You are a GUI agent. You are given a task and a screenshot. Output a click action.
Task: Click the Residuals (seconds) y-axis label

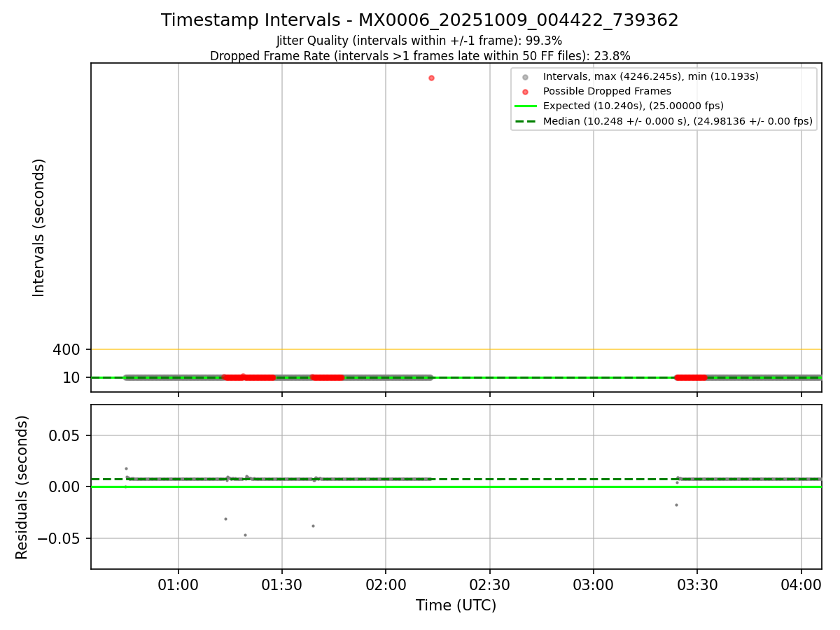coord(22,487)
